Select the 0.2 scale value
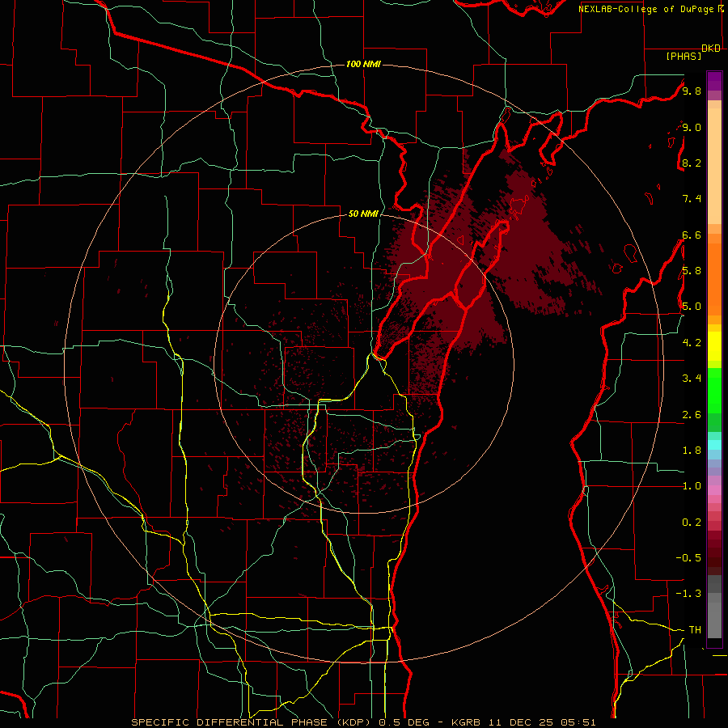 692,523
